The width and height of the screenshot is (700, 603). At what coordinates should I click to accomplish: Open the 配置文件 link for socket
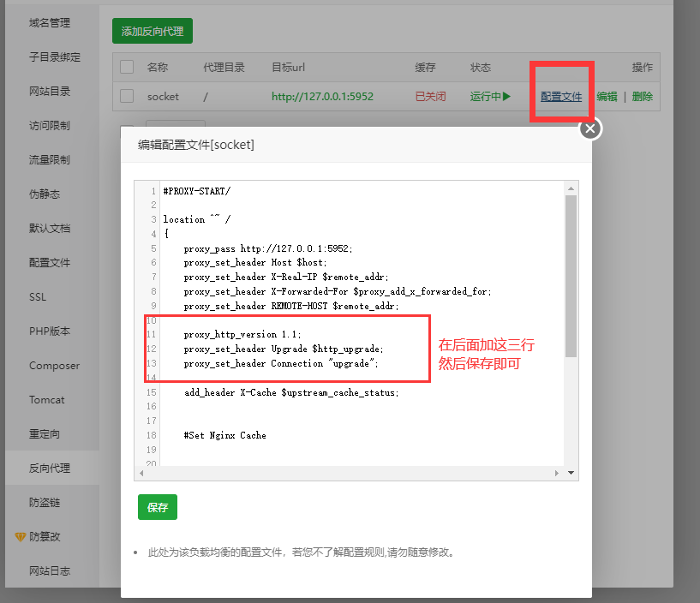tap(561, 96)
